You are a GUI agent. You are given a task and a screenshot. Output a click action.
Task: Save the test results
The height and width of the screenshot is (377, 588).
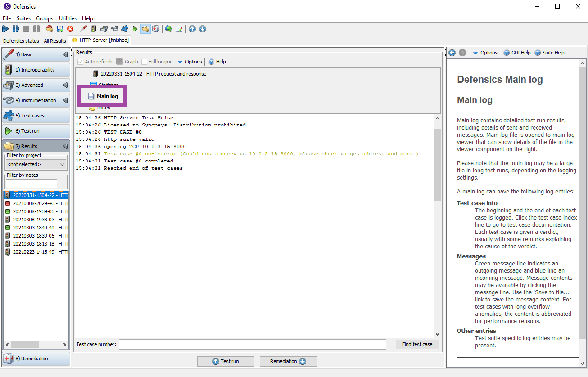point(60,29)
